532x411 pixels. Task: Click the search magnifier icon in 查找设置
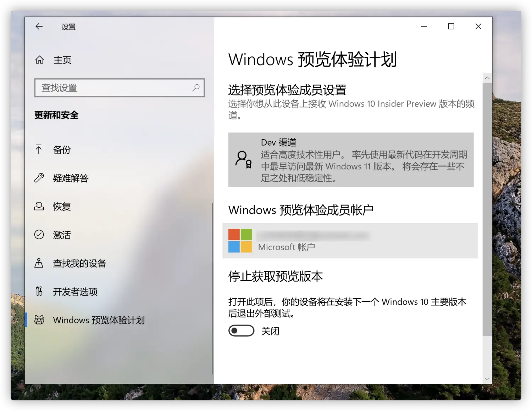196,88
